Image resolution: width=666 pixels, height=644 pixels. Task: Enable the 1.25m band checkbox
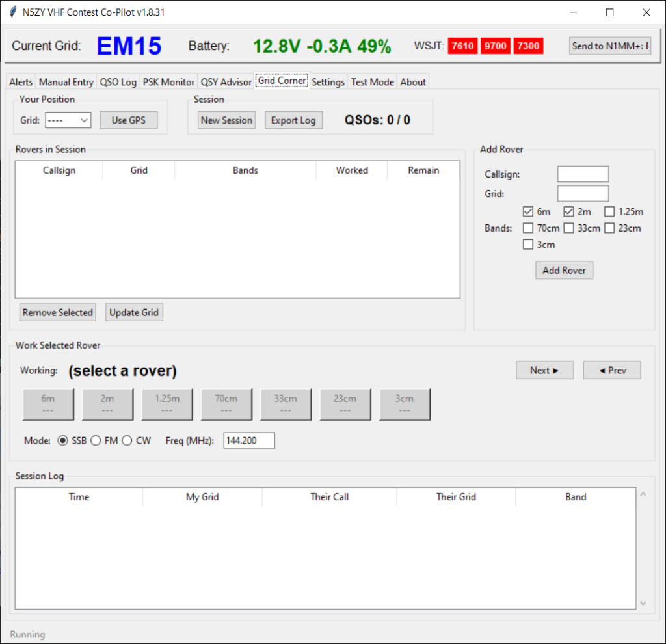point(609,211)
